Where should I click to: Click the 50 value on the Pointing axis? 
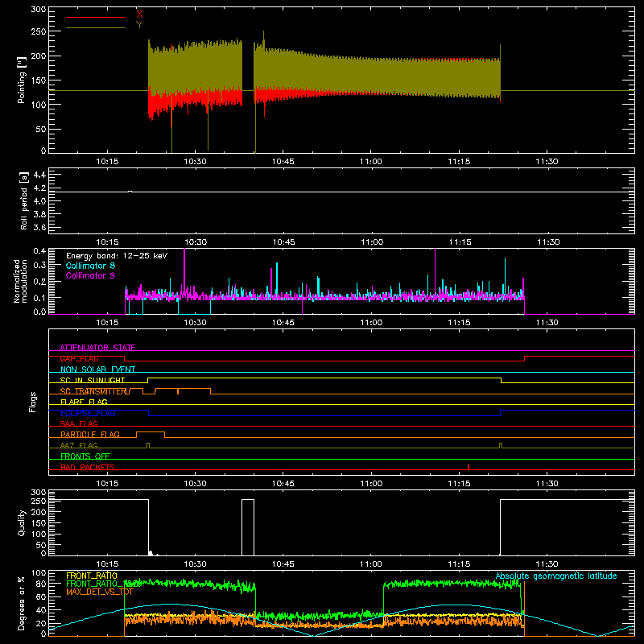point(40,129)
